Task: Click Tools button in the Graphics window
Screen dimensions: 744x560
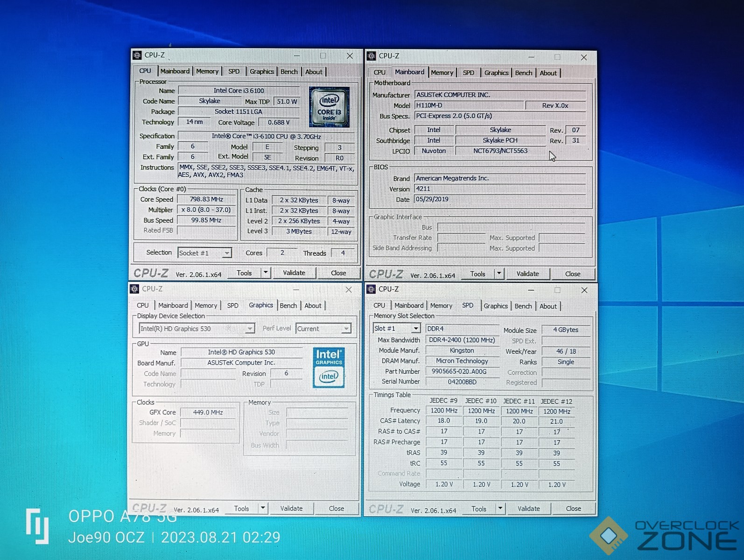Action: coord(241,509)
